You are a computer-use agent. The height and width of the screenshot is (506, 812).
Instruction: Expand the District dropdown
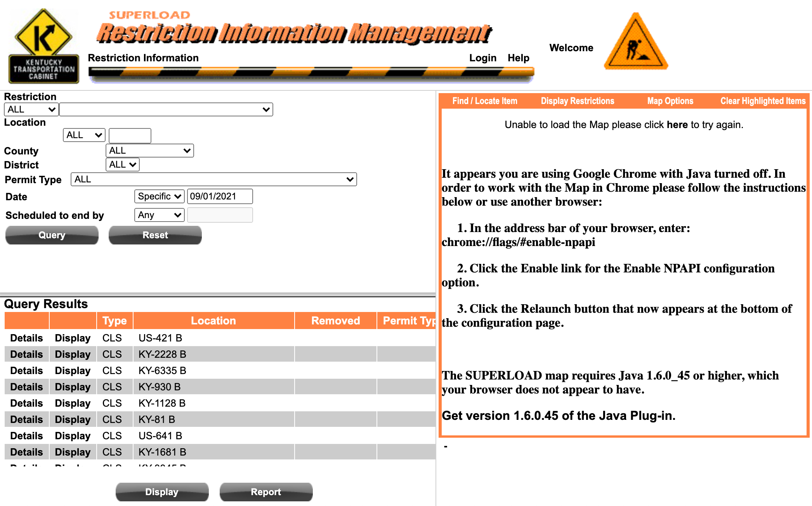[x=123, y=165]
